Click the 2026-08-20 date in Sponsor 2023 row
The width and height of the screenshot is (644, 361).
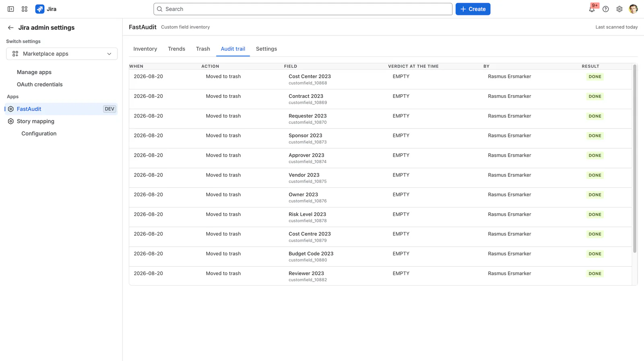pyautogui.click(x=148, y=135)
